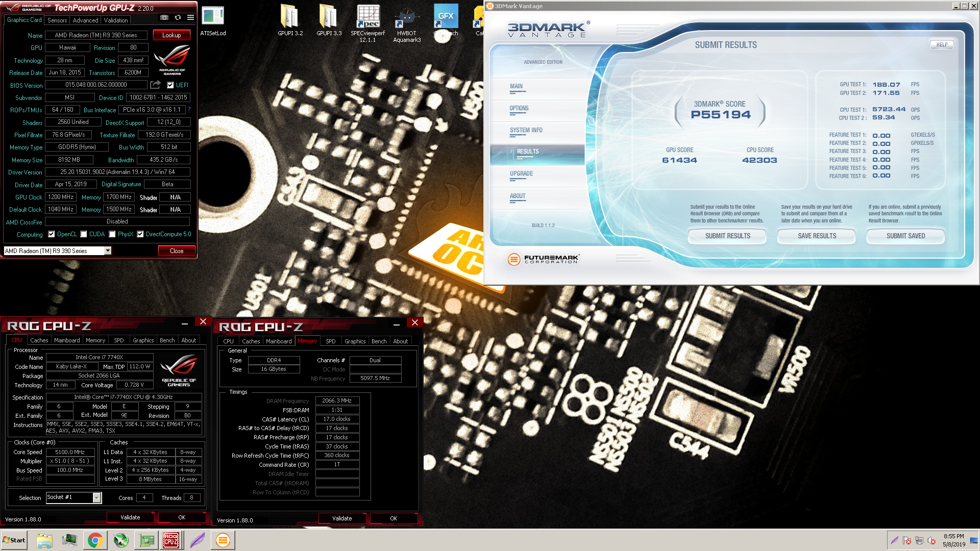
Task: Click the Close button in GPU-Z
Action: click(x=177, y=251)
